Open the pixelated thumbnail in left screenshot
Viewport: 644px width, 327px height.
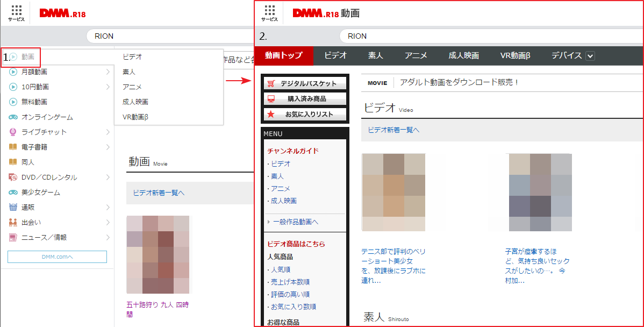click(158, 254)
